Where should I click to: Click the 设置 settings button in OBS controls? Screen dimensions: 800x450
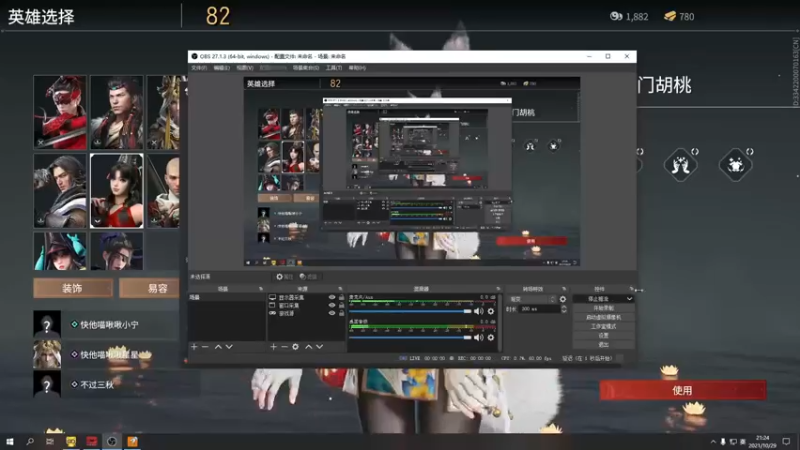604,336
